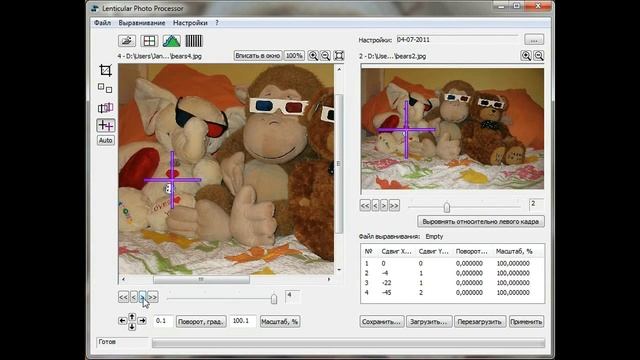Click the left image vertical scrollbar thumb

pyautogui.click(x=339, y=164)
